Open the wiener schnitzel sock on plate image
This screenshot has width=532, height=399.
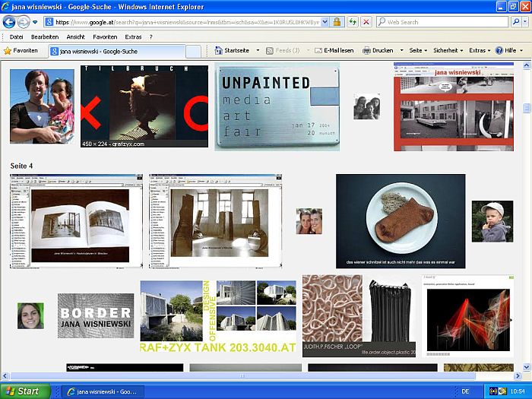coord(401,221)
